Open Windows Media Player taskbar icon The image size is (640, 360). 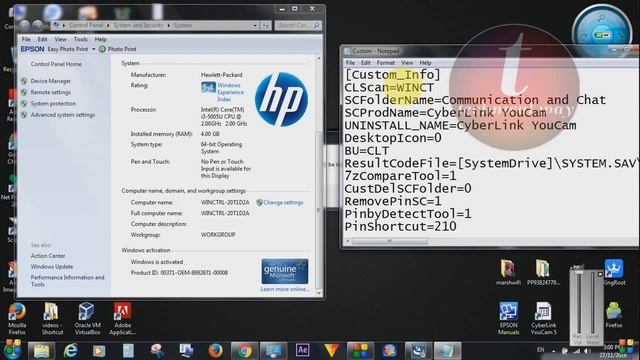tap(99, 351)
